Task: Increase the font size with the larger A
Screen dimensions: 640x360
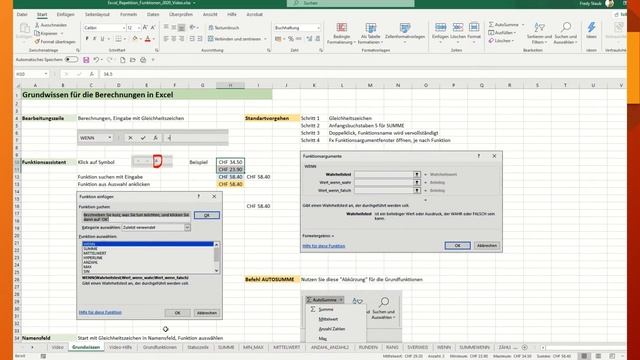Action: pyautogui.click(x=145, y=27)
